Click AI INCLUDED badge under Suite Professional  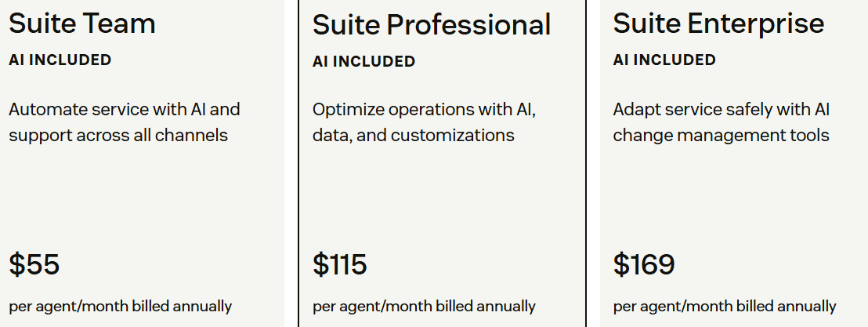[x=363, y=61]
